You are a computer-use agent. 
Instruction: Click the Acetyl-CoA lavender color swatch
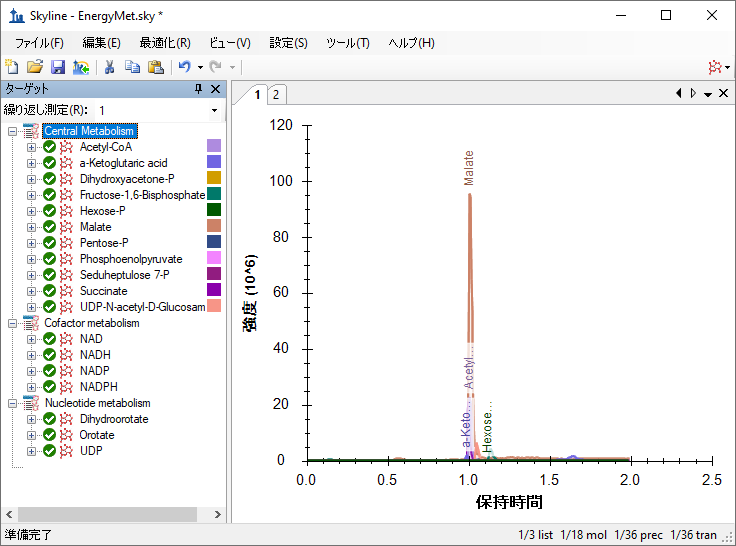pos(214,146)
